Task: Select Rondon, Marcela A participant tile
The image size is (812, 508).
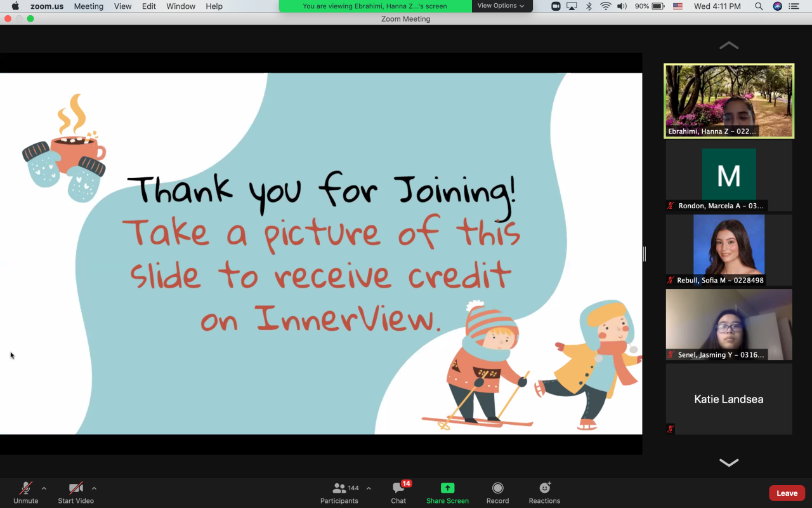Action: 729,175
